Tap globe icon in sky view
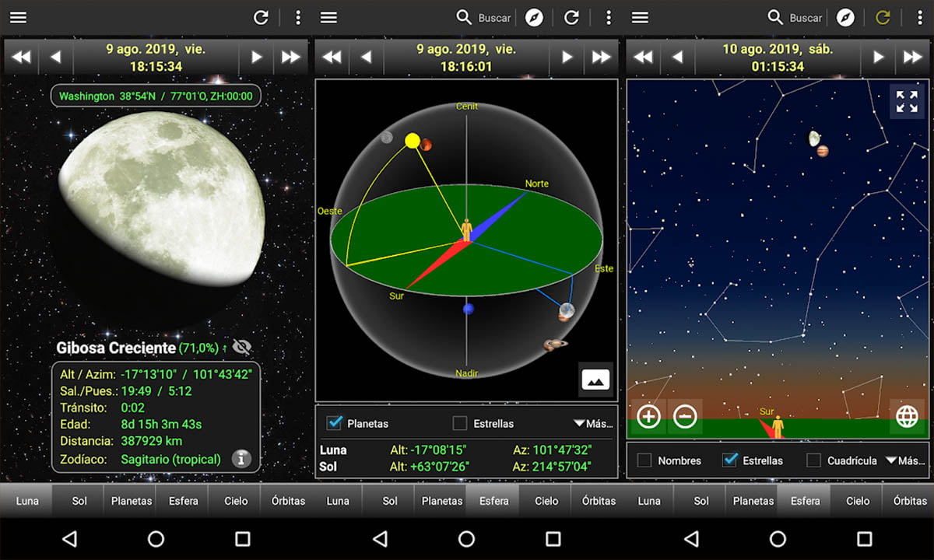This screenshot has width=934, height=560. pos(907,417)
